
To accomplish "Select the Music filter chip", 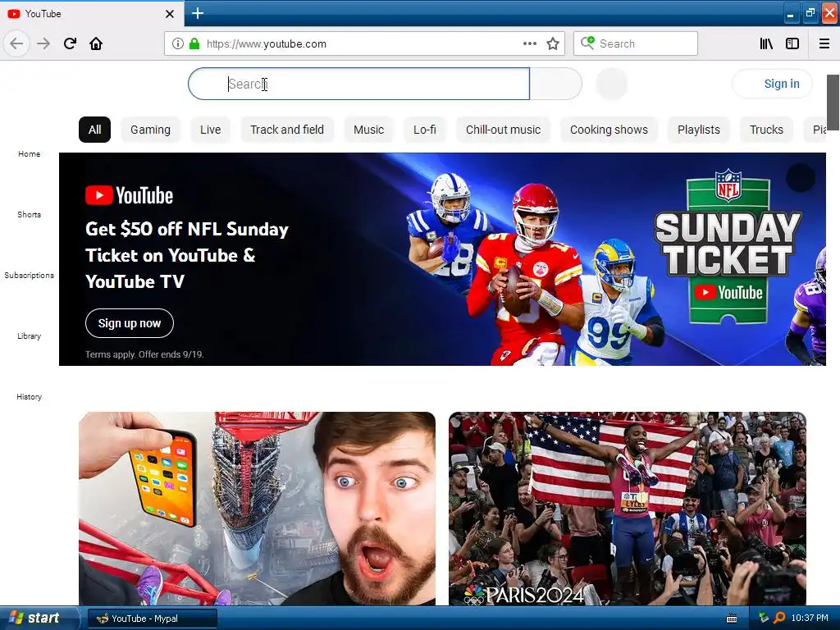I will [368, 130].
